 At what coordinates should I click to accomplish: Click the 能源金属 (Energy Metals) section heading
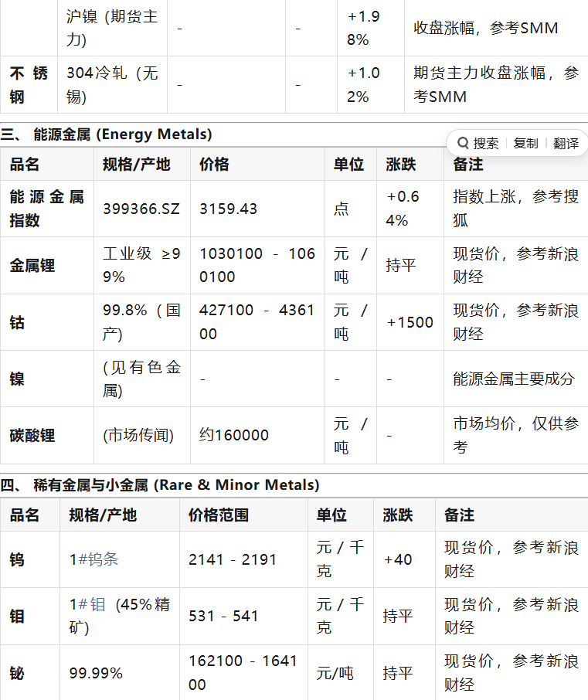(x=122, y=134)
